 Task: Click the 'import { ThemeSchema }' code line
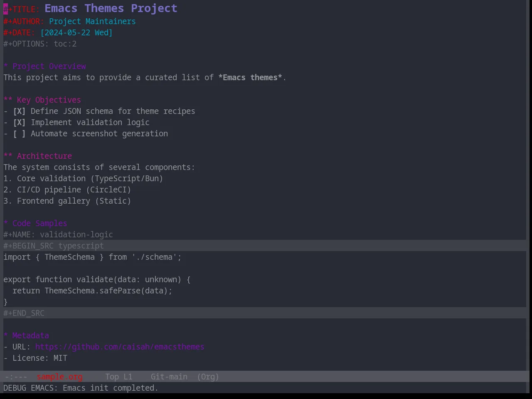(x=92, y=257)
